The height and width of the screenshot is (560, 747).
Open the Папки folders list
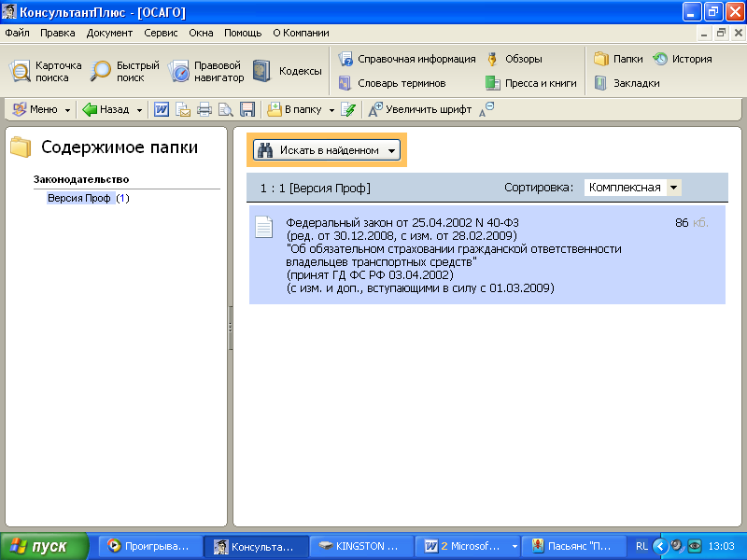coord(618,59)
